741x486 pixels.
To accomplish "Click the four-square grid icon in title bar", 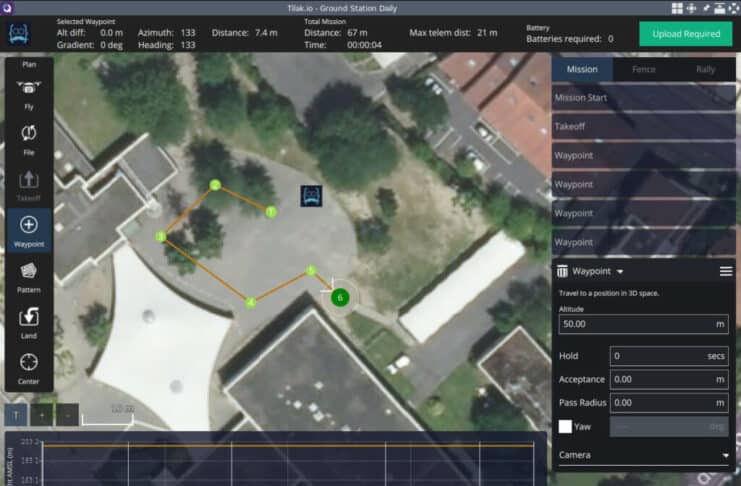I will coord(677,8).
